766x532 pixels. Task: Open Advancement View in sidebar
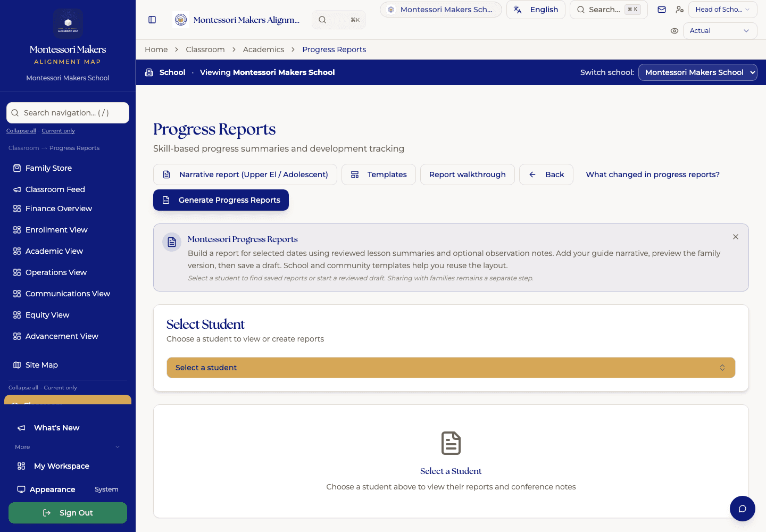(62, 336)
